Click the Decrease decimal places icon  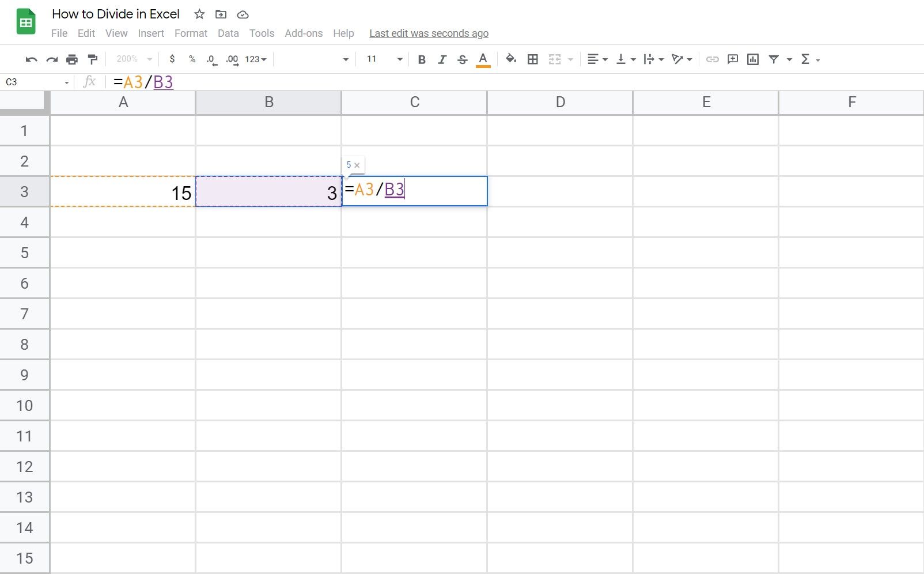tap(211, 59)
